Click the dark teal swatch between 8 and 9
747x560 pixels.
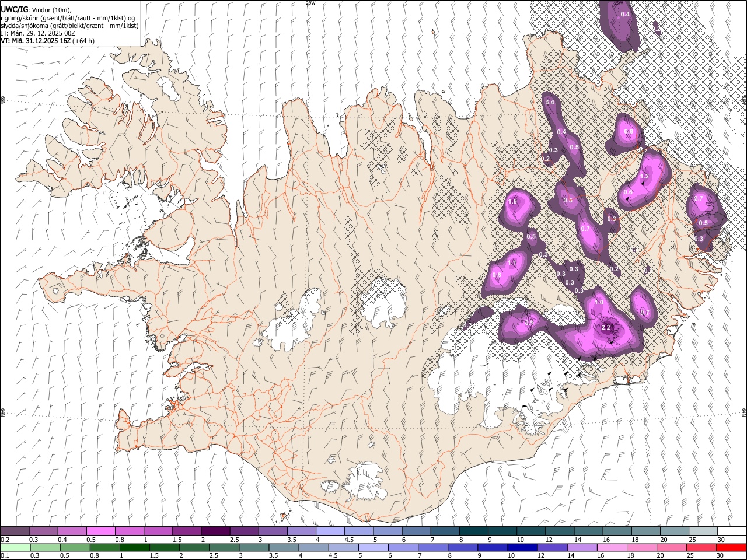pyautogui.click(x=474, y=531)
